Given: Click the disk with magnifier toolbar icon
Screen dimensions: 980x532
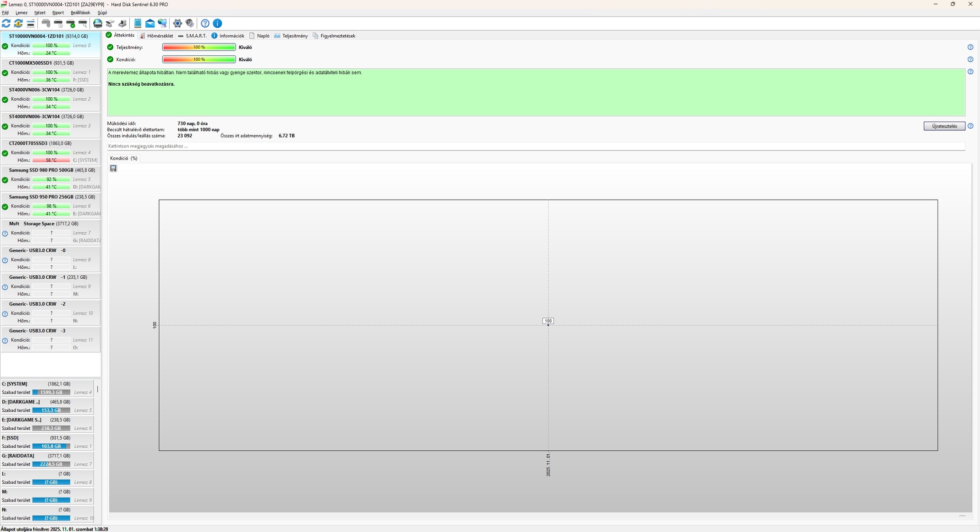Looking at the screenshot, I should pos(83,23).
